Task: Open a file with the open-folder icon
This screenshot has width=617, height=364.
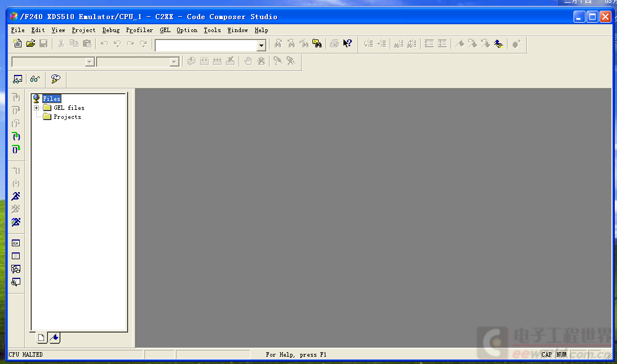Action: pyautogui.click(x=30, y=43)
